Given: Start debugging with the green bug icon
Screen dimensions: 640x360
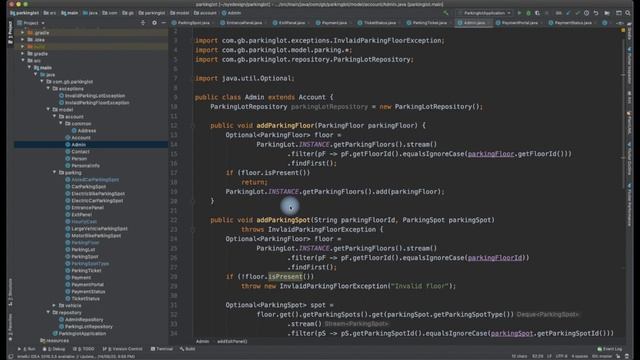Looking at the screenshot, I should (x=528, y=13).
